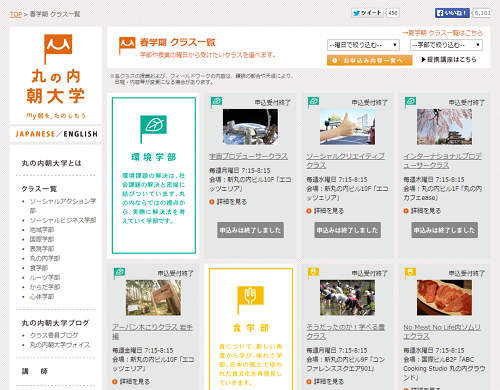The image size is (500, 390).
Task: Click 申込みは終了しました button on インターナショナルプロデューサークラス
Action: tap(444, 230)
